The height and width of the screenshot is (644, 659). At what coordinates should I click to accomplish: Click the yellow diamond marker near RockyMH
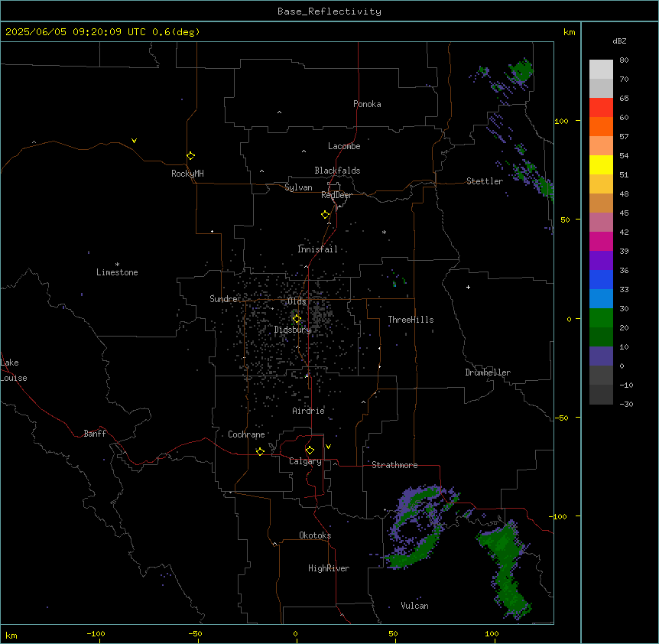click(x=190, y=156)
